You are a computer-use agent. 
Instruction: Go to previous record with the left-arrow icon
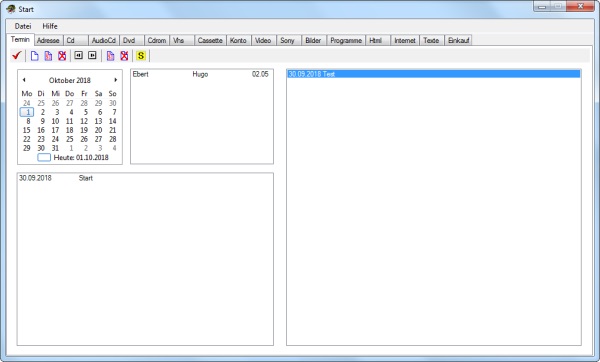78,55
